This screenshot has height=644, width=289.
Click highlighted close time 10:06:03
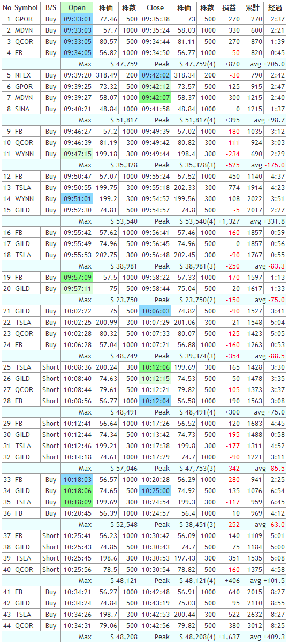point(155,311)
